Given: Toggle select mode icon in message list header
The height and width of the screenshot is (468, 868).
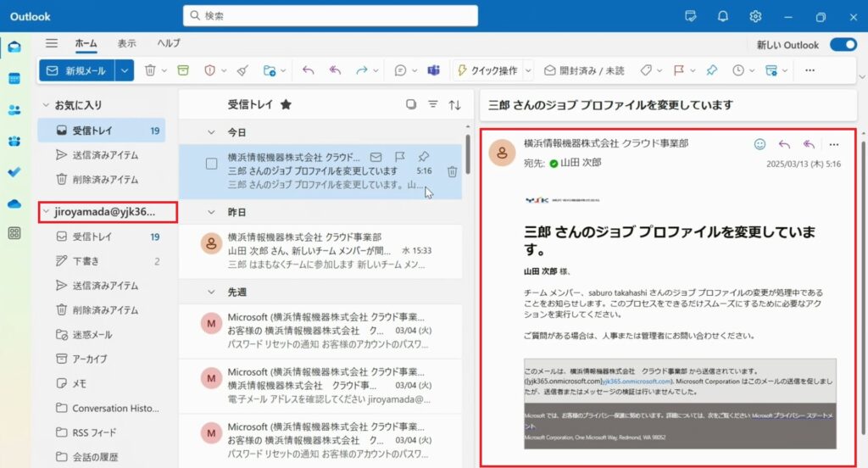Looking at the screenshot, I should click(411, 104).
